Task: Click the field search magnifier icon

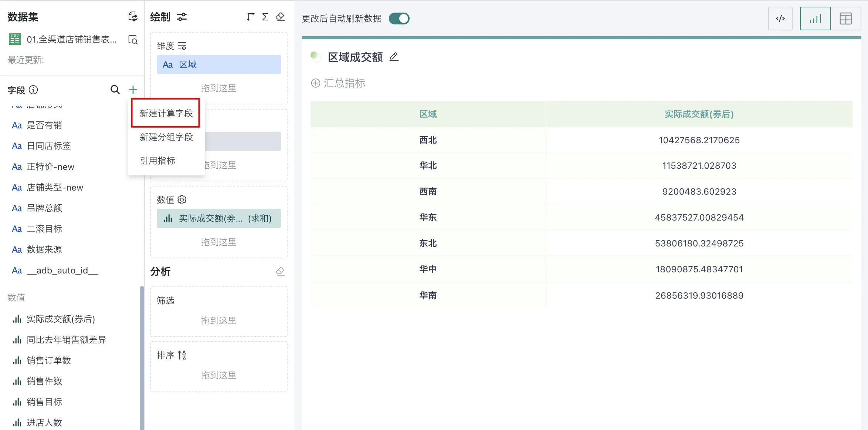Action: point(115,90)
